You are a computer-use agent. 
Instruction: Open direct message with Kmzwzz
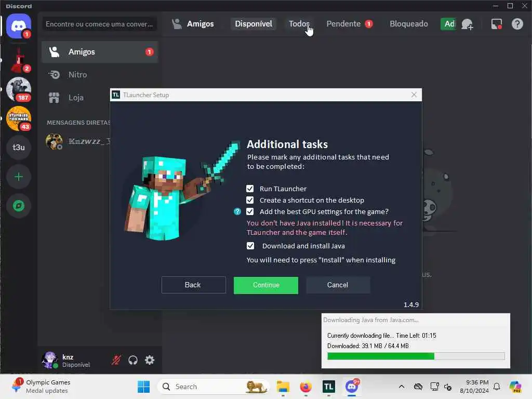coord(77,141)
